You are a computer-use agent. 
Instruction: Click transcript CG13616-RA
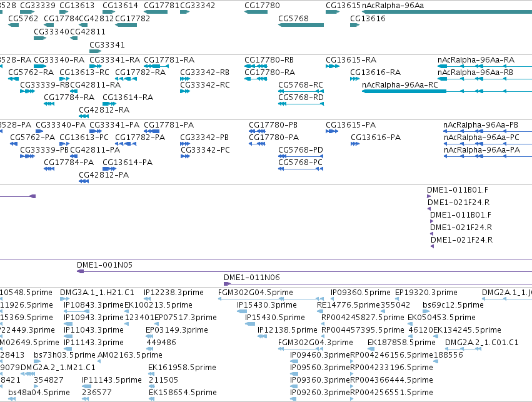coord(375,73)
